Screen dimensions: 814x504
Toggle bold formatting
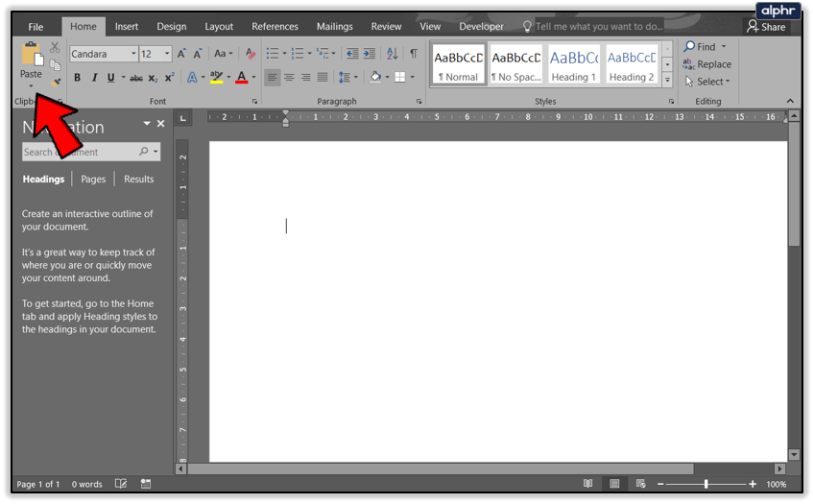point(78,78)
